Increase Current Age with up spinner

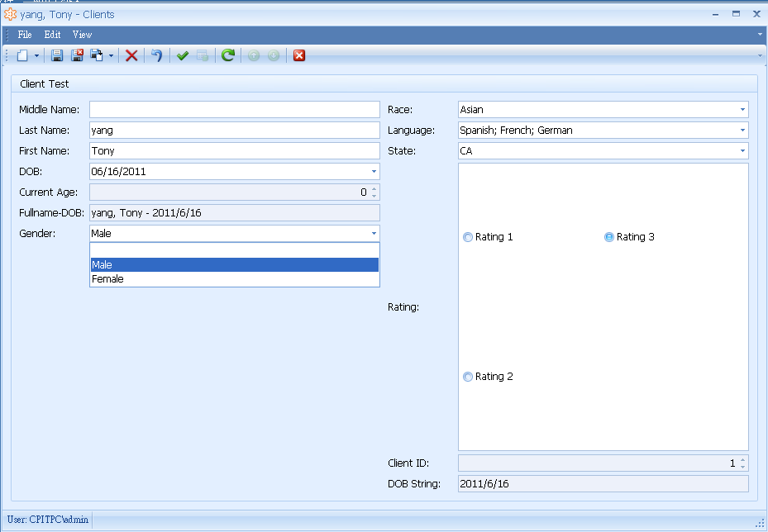click(x=374, y=188)
